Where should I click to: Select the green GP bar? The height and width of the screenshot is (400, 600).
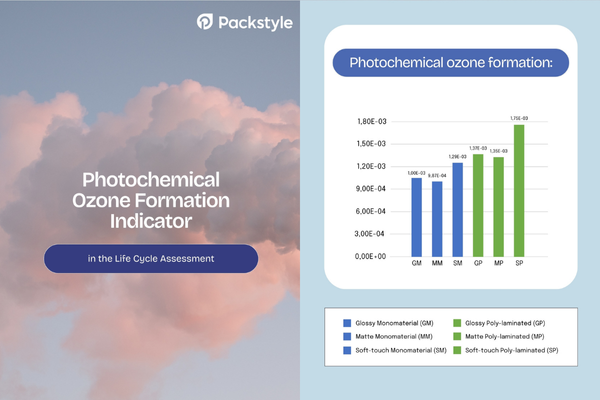click(478, 205)
